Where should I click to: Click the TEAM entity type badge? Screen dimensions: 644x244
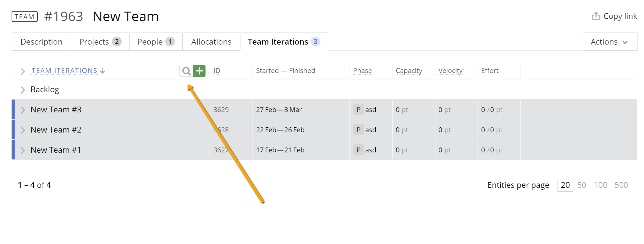pyautogui.click(x=25, y=17)
